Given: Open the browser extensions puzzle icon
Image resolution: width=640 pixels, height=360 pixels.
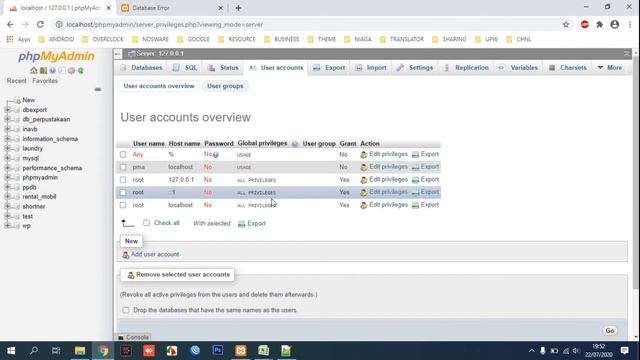Looking at the screenshot, I should click(600, 24).
